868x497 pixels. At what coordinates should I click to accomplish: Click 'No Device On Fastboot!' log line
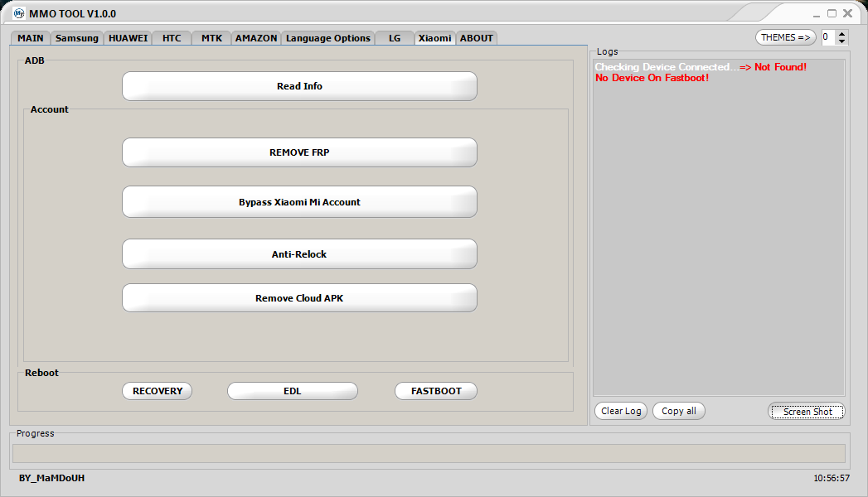[x=652, y=78]
